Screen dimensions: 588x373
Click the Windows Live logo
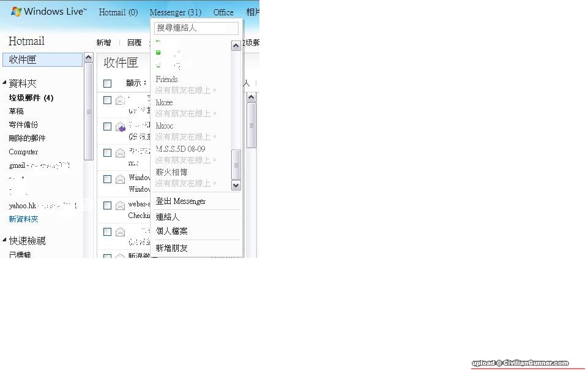[x=48, y=12]
